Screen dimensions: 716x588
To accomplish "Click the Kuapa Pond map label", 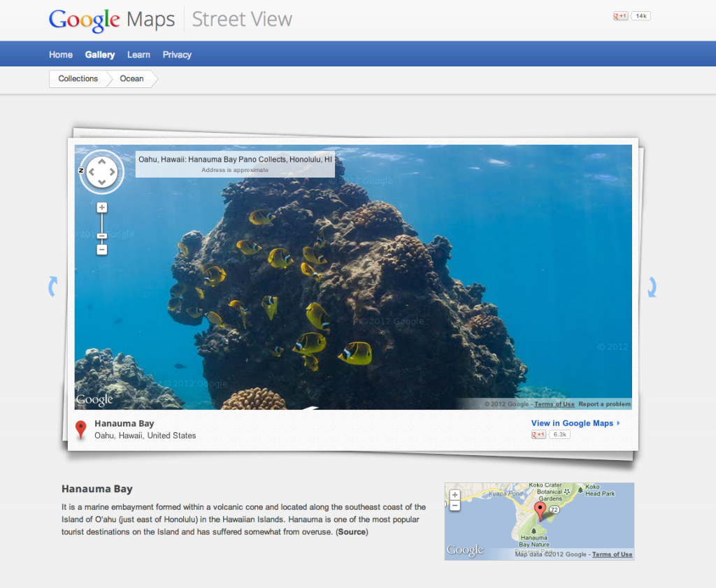I will click(506, 494).
